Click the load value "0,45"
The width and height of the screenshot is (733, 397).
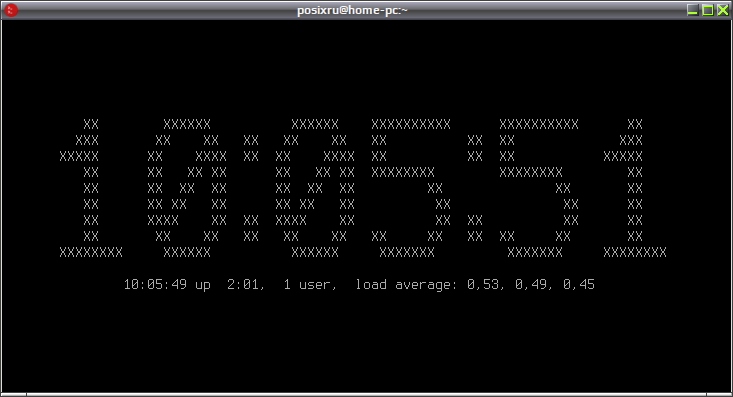pos(579,285)
